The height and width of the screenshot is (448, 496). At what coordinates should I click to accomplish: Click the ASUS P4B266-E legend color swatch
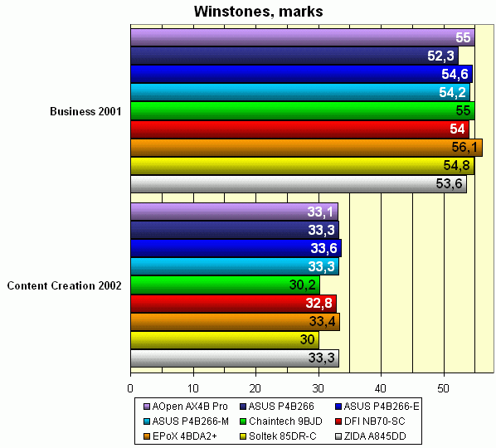pos(338,407)
